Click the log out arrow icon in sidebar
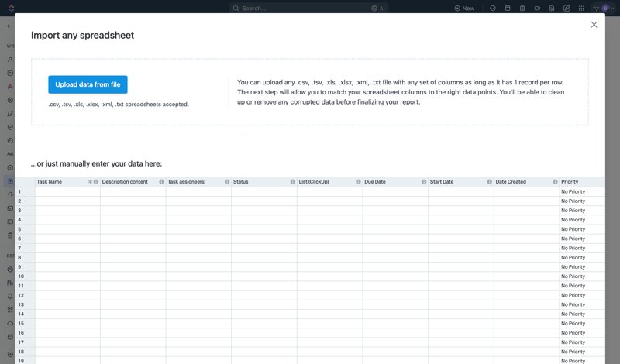The image size is (620, 364). click(10, 354)
